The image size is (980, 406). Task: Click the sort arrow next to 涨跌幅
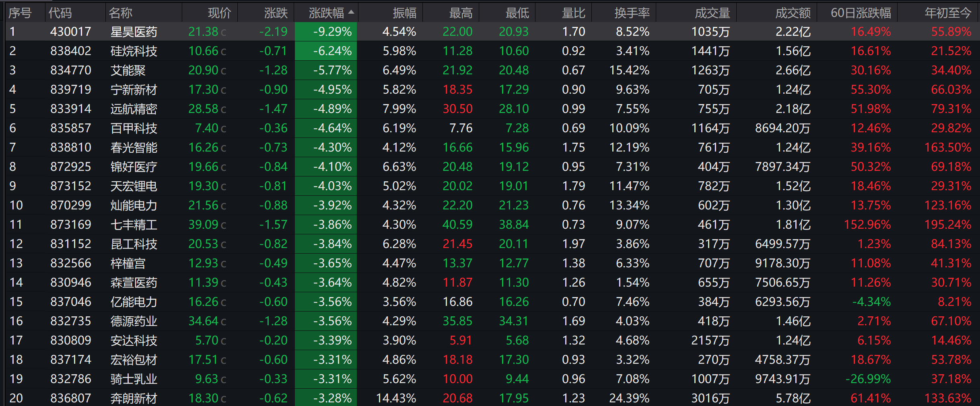tap(351, 12)
